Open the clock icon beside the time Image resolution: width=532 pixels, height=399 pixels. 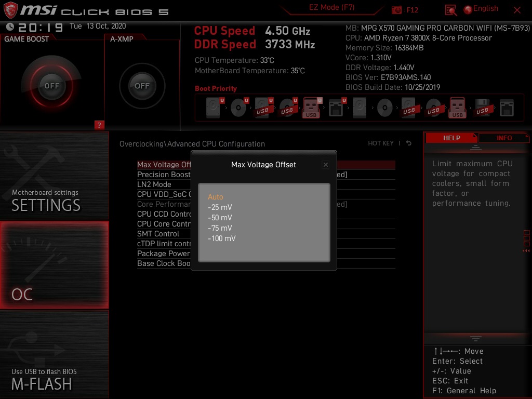point(10,27)
